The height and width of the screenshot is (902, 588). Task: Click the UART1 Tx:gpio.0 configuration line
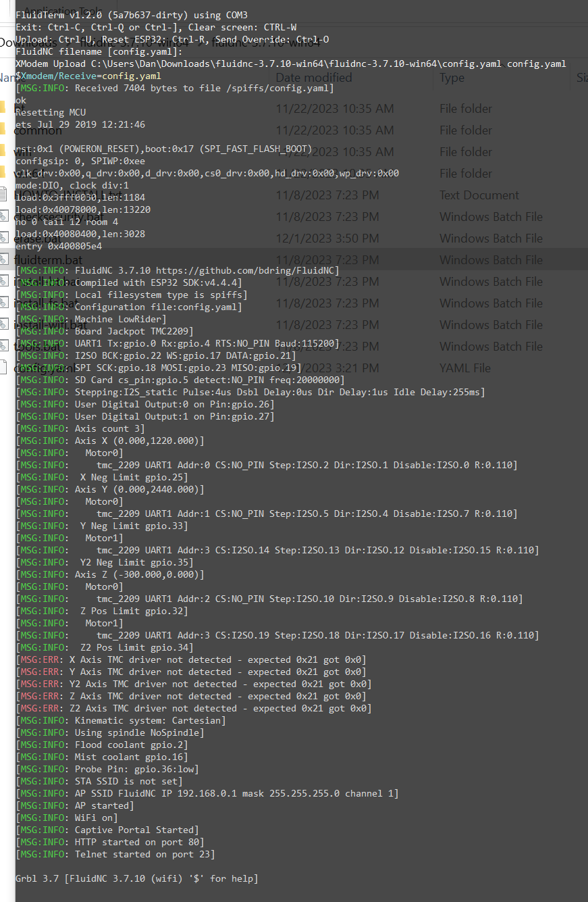click(x=178, y=343)
